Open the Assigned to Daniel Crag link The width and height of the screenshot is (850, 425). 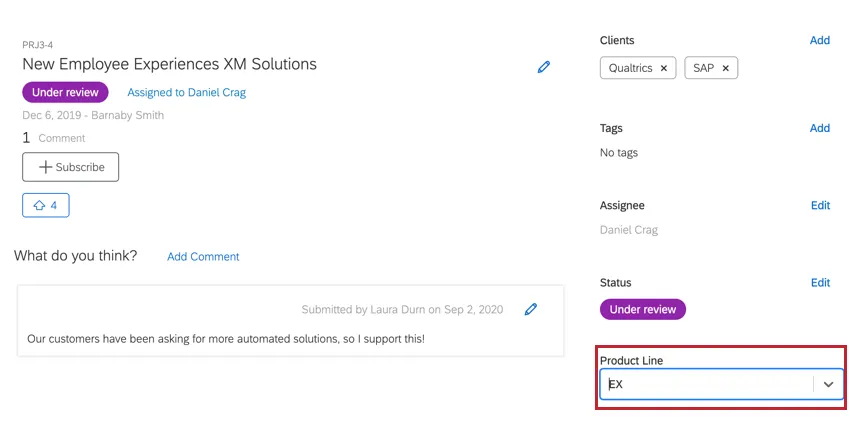tap(186, 93)
